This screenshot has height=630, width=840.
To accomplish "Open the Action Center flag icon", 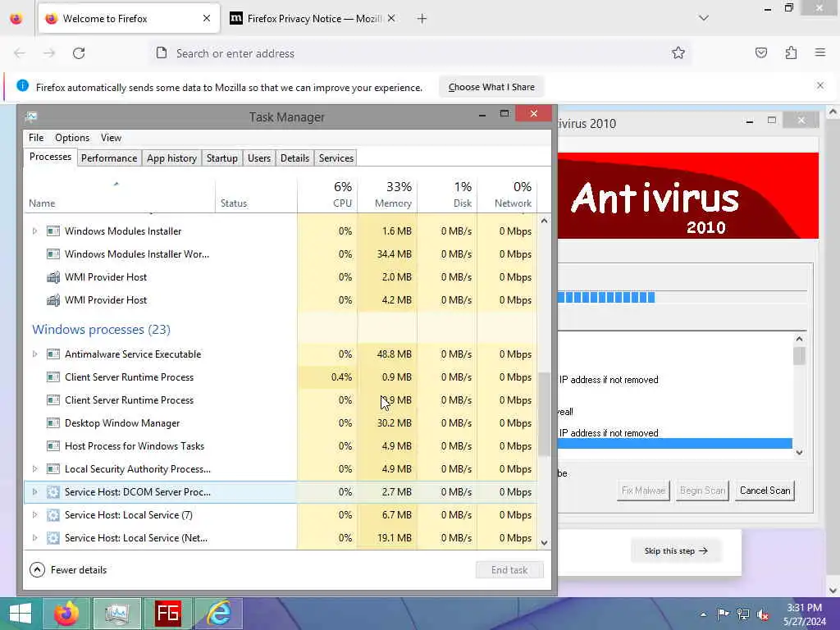I will click(723, 614).
